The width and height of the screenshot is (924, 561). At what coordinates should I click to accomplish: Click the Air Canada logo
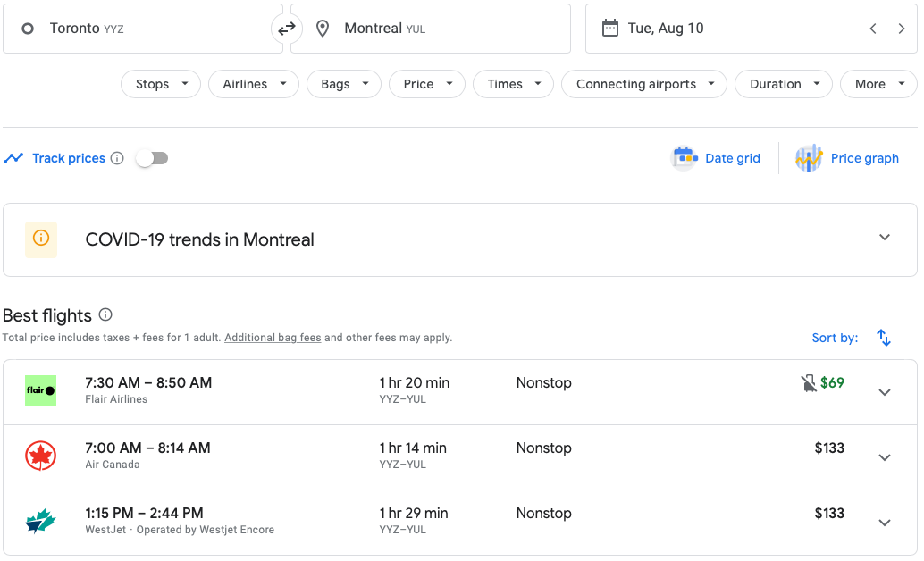(x=40, y=456)
